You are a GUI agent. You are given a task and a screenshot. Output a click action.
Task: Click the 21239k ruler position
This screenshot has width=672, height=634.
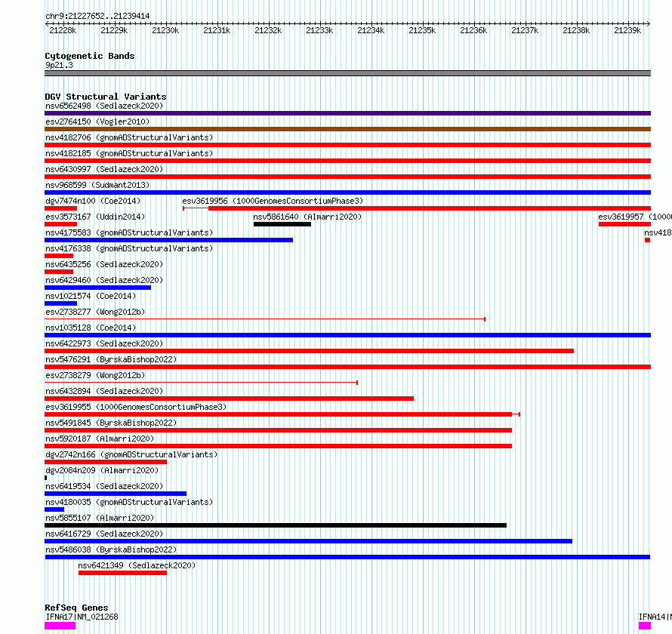point(627,30)
